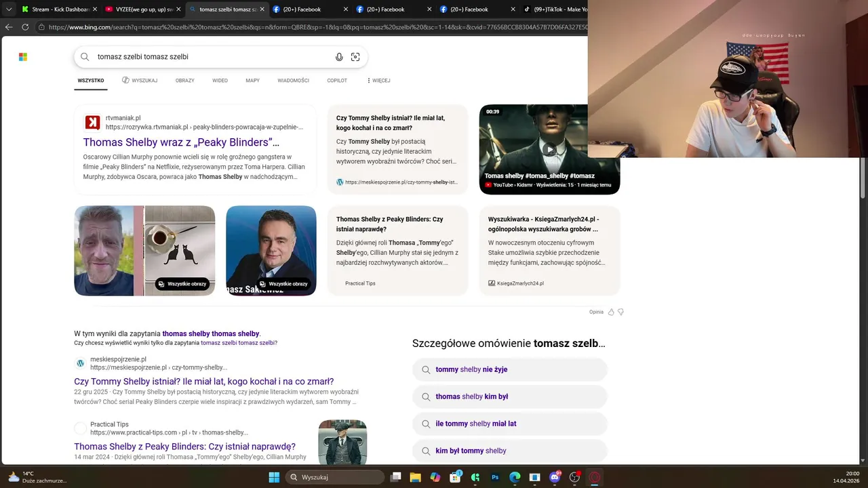Image resolution: width=868 pixels, height=488 pixels.
Task: Click 'tomasz szelbi tomasz szelbi?' original query link
Action: point(239,343)
